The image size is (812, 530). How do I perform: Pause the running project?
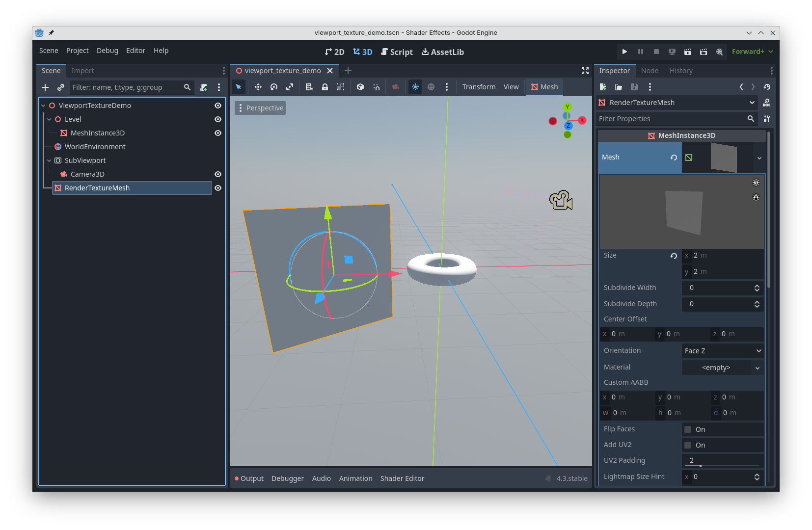click(x=640, y=52)
